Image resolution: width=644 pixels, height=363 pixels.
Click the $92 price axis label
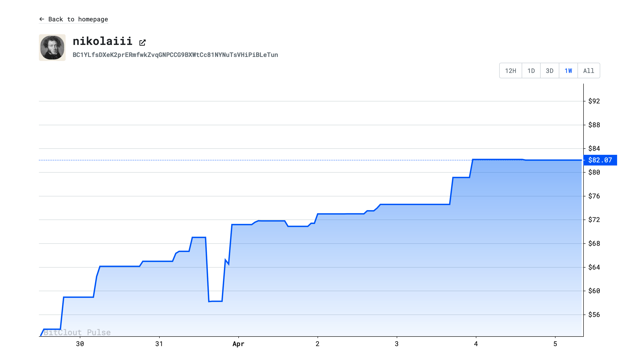(594, 101)
